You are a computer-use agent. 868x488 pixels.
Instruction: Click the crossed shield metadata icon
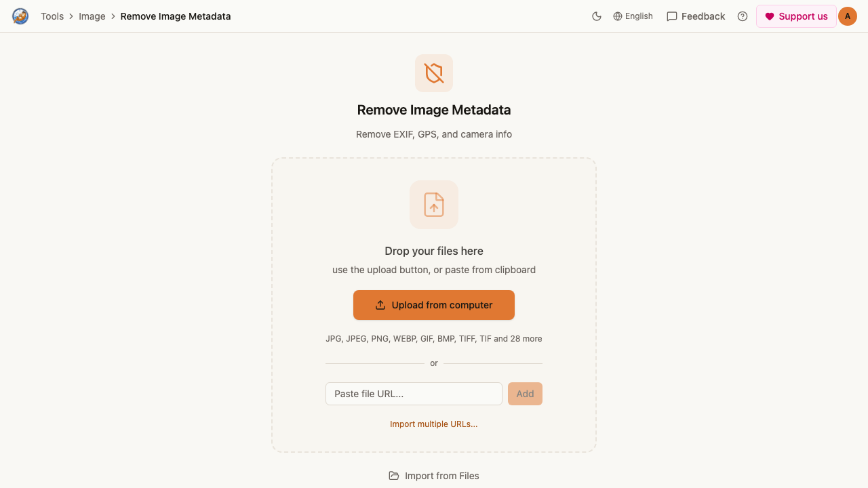click(x=434, y=73)
